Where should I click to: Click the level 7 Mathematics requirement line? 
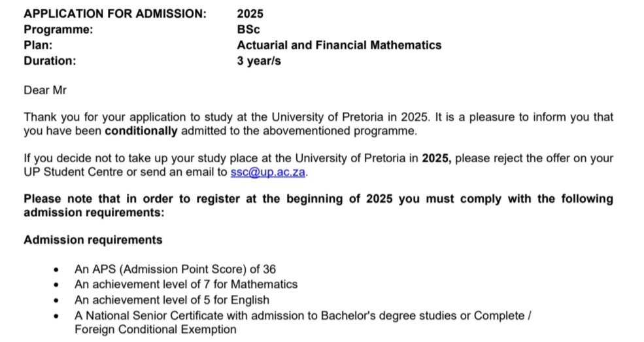tap(186, 284)
